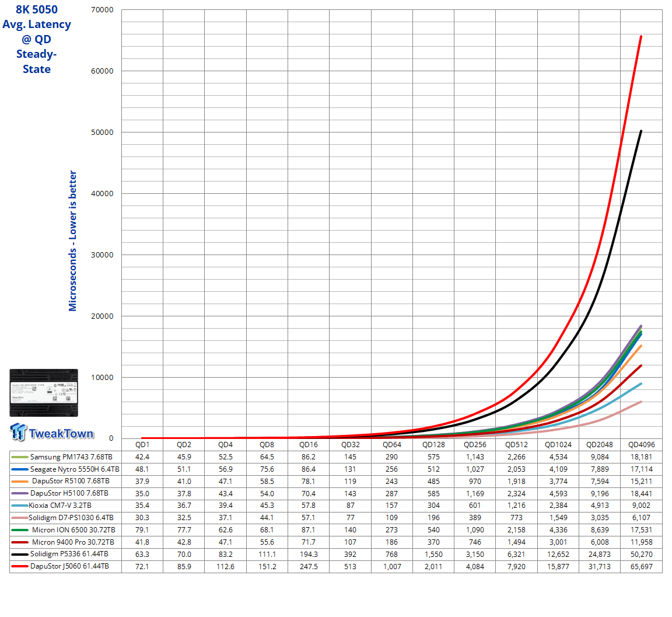
Task: Click the TweakTown logo icon
Action: (x=18, y=432)
